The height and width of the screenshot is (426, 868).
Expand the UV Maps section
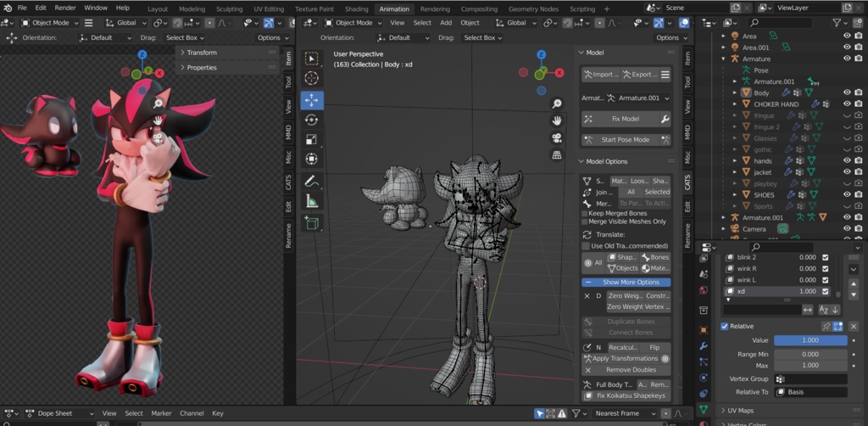(x=741, y=411)
